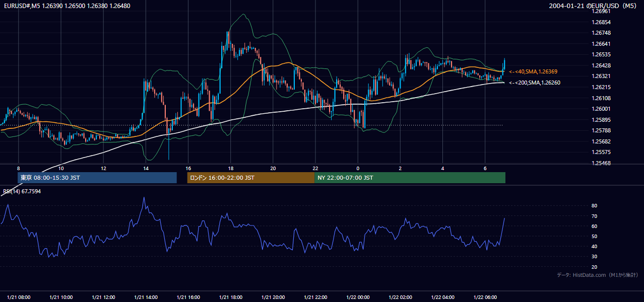Screen dimensions: 644x302
Task: Click bottom time label 1/22 02:00
Action: click(x=400, y=296)
